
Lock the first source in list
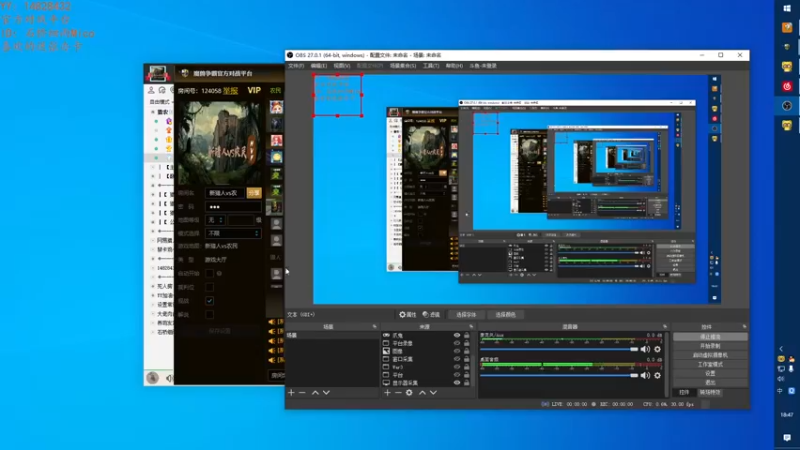click(x=466, y=336)
